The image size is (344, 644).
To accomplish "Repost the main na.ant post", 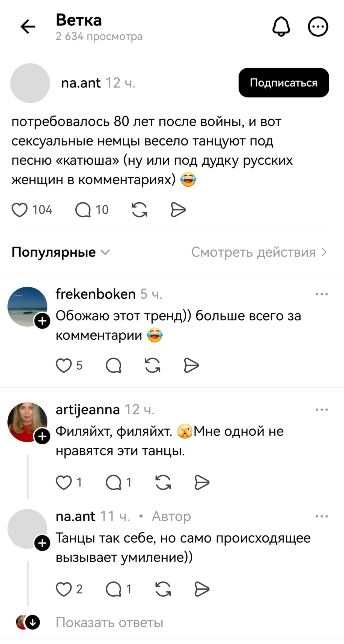I will [139, 210].
